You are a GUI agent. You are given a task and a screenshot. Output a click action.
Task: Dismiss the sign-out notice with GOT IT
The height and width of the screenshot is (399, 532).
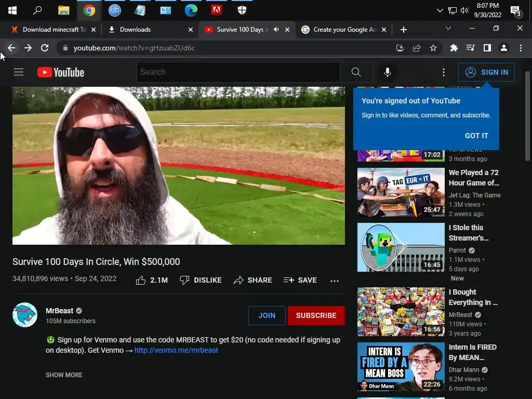pos(476,136)
